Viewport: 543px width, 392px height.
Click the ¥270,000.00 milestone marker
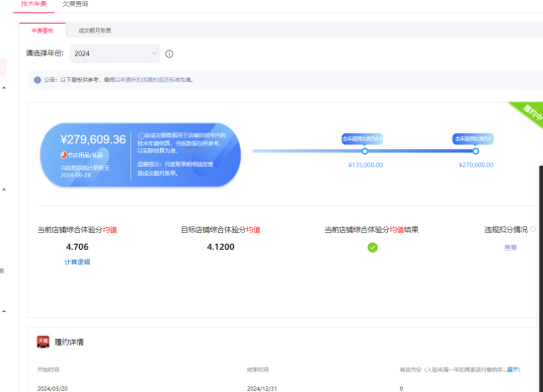[x=476, y=151]
